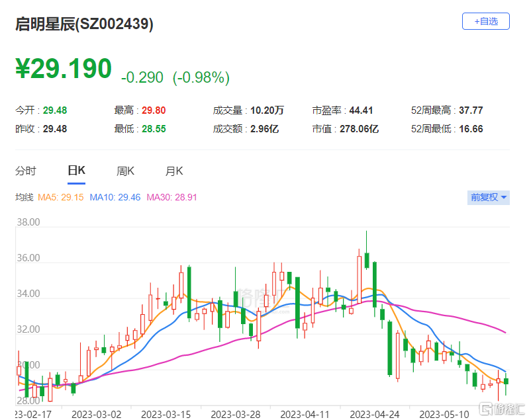The width and height of the screenshot is (529, 420).
Task: Click the 52周最低 value 16.66
Action: click(471, 129)
